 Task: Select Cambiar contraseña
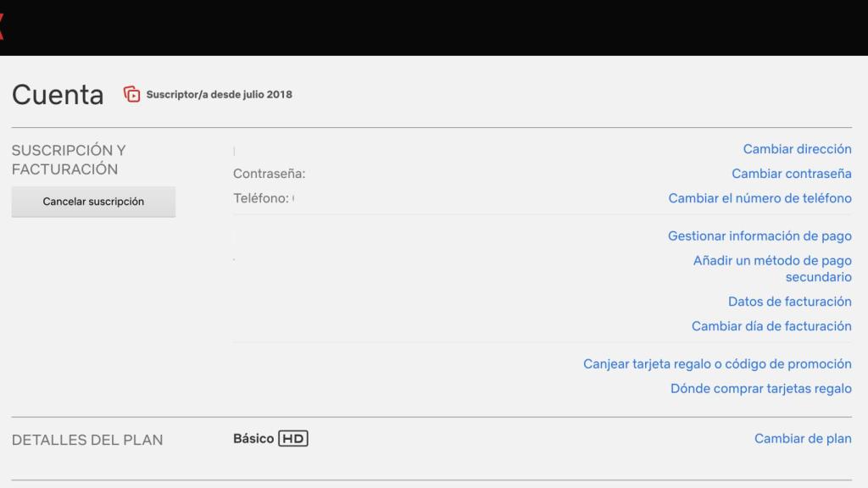coord(790,173)
